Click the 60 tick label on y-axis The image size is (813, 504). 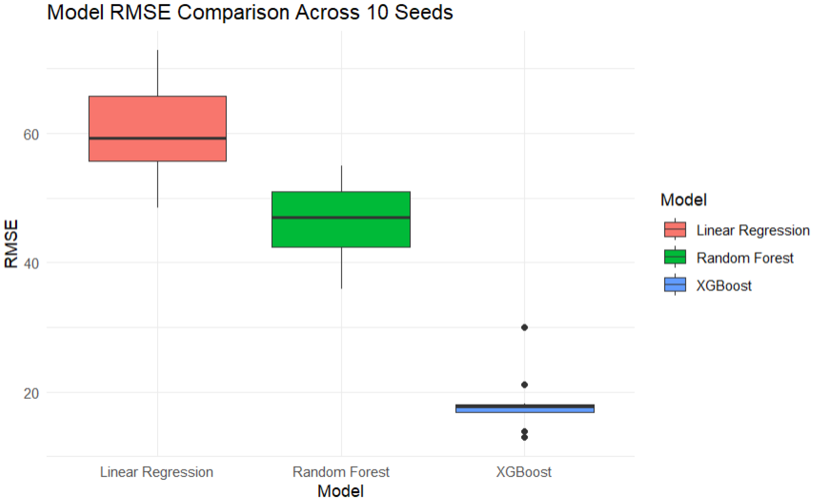click(x=31, y=135)
